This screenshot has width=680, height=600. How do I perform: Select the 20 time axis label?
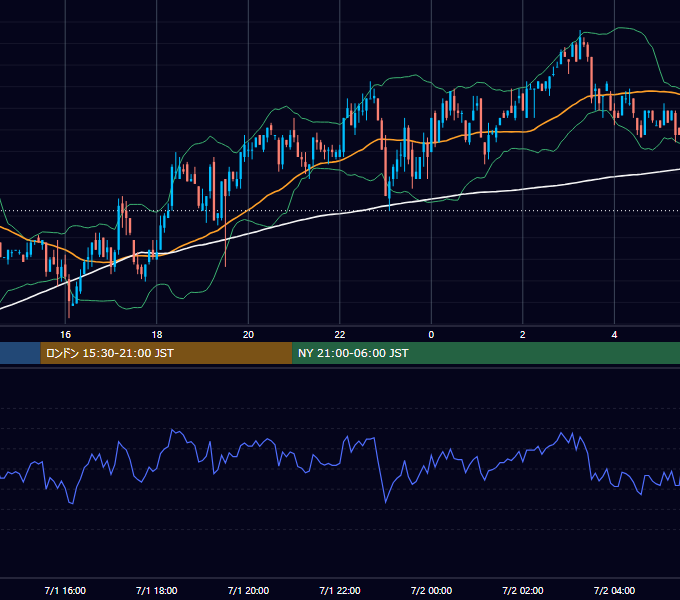point(248,335)
